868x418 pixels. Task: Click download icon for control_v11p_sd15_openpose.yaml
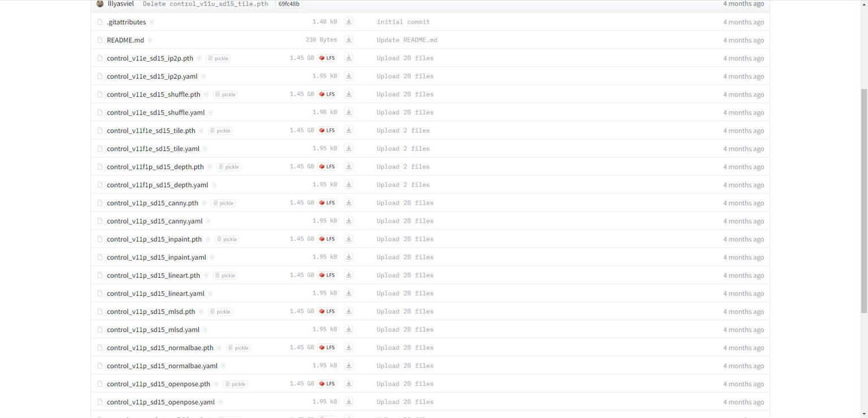[349, 402]
